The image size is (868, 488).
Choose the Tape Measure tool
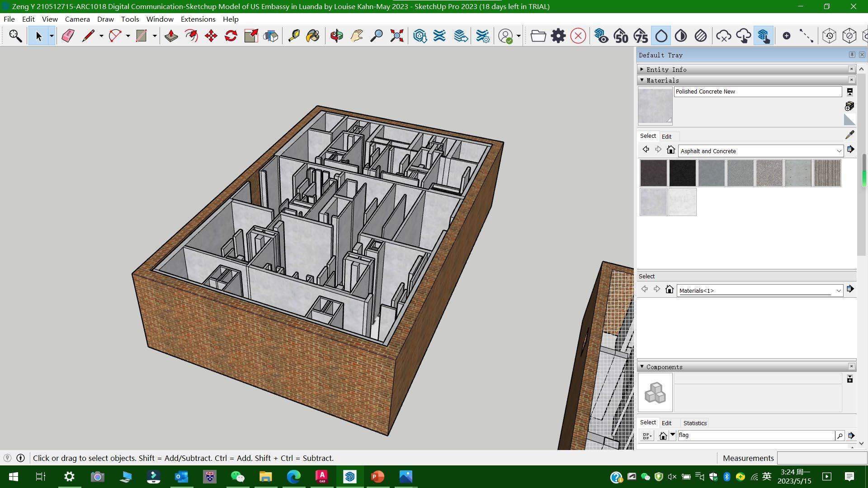[294, 36]
